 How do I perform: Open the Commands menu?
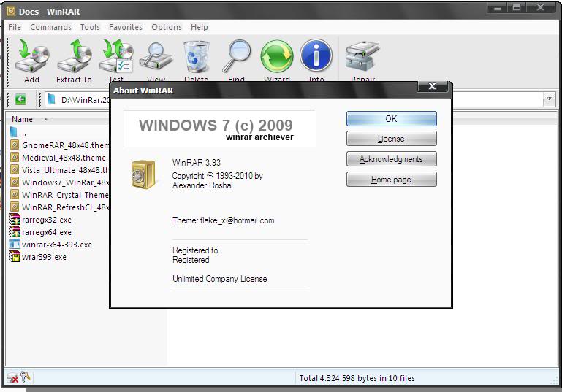tap(50, 27)
